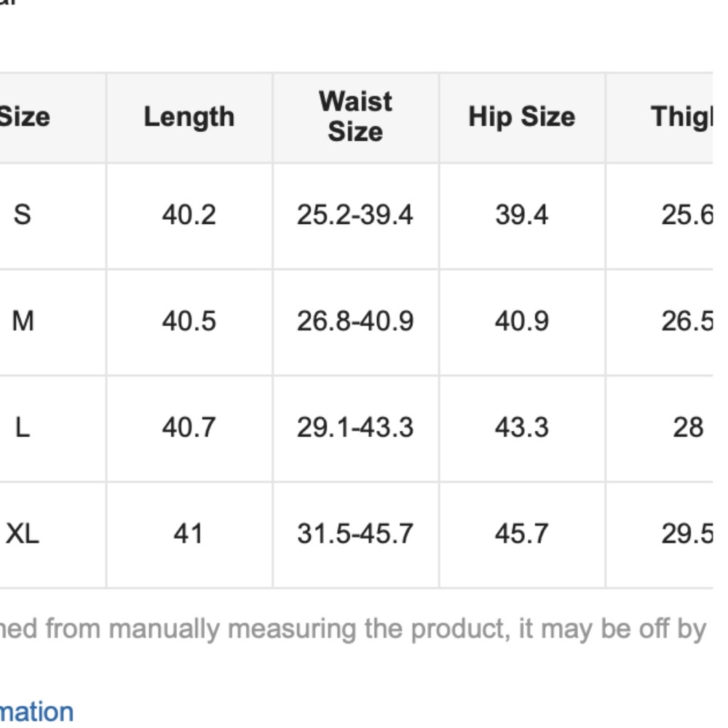This screenshot has width=728, height=728.
Task: Click the 40.2 length cell
Action: pos(189,215)
